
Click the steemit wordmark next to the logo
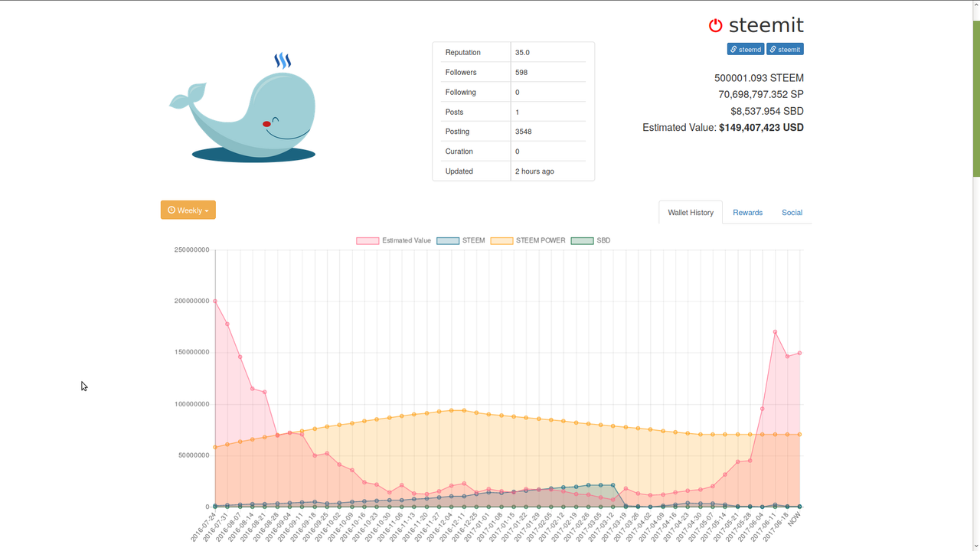coord(766,24)
